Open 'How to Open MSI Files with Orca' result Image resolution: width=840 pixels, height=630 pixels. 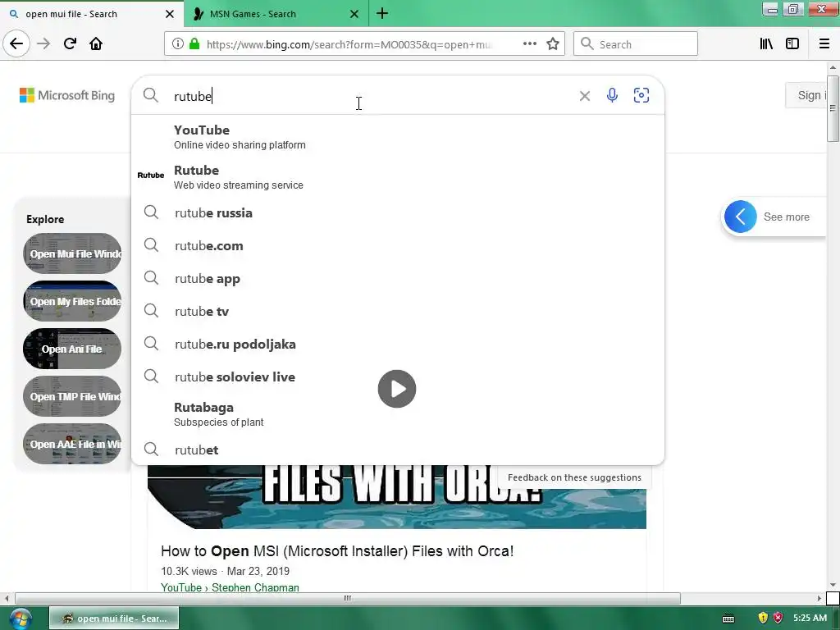pyautogui.click(x=337, y=550)
